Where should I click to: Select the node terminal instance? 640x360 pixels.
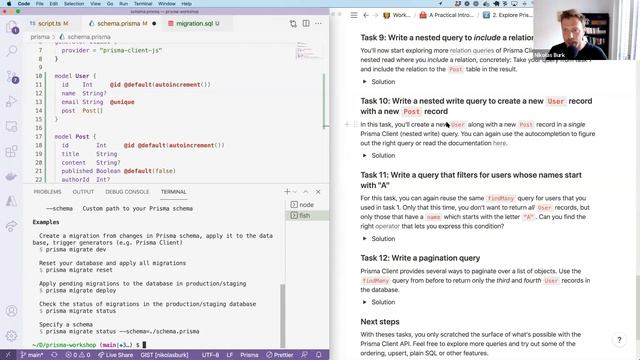coord(307,204)
